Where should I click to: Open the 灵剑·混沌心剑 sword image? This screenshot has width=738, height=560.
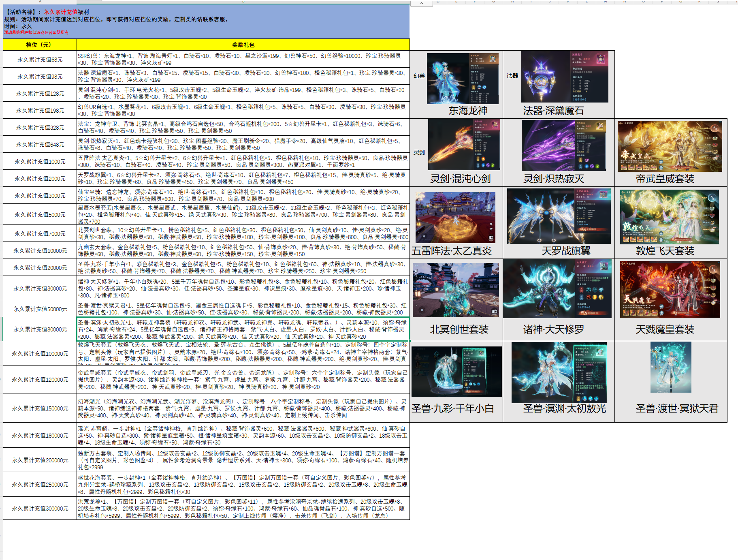click(464, 145)
